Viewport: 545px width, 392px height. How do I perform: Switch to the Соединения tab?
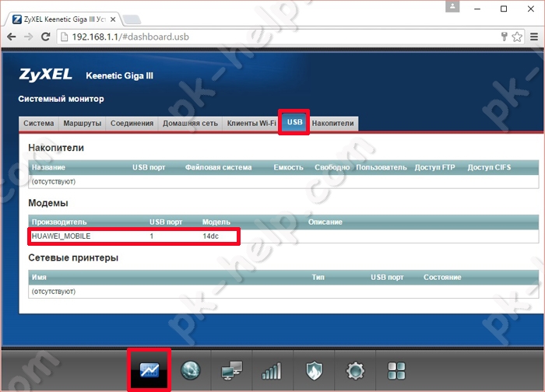tap(132, 123)
